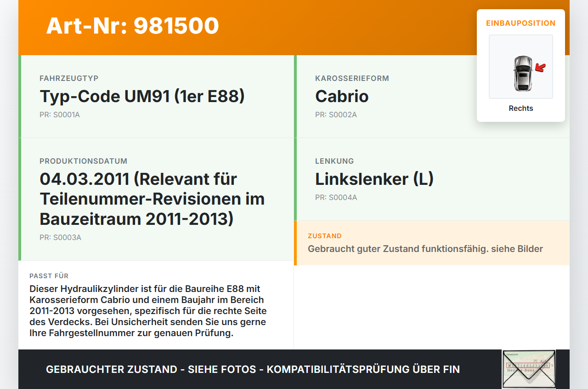Open the LENKUNG Linkslenker section
The height and width of the screenshot is (389, 588).
374,179
